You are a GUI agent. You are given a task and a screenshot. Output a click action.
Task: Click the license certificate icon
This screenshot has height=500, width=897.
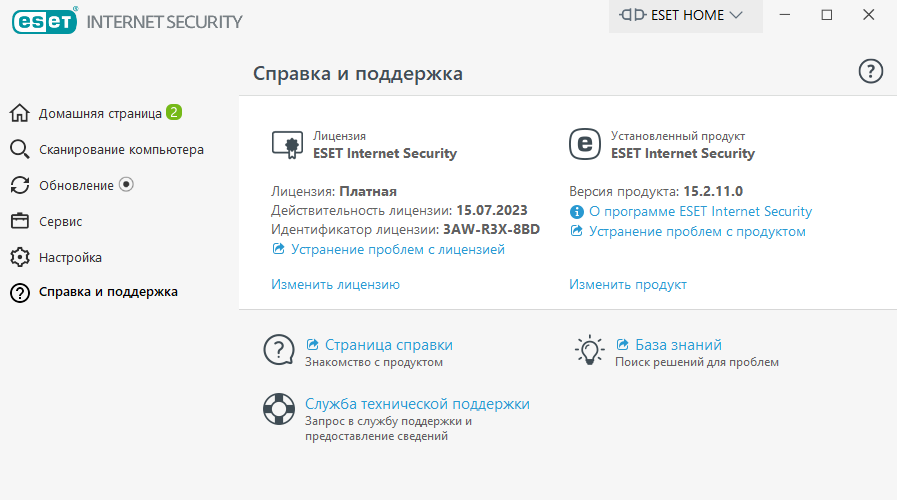click(287, 145)
